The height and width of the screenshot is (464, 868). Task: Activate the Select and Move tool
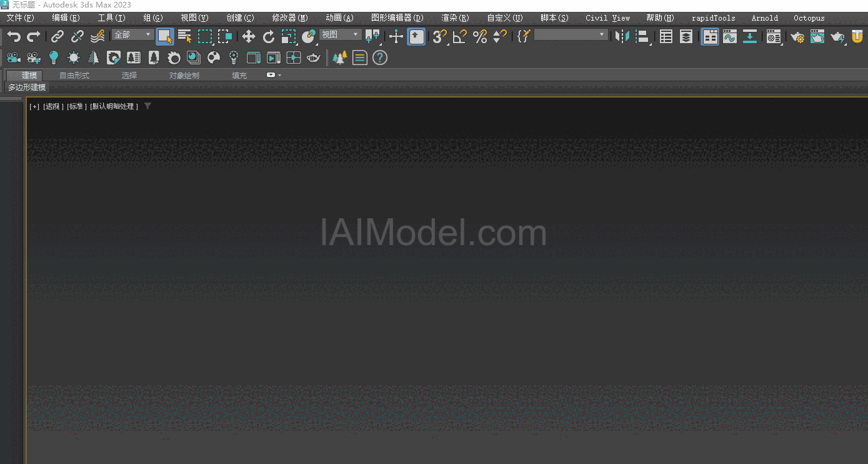click(x=249, y=36)
